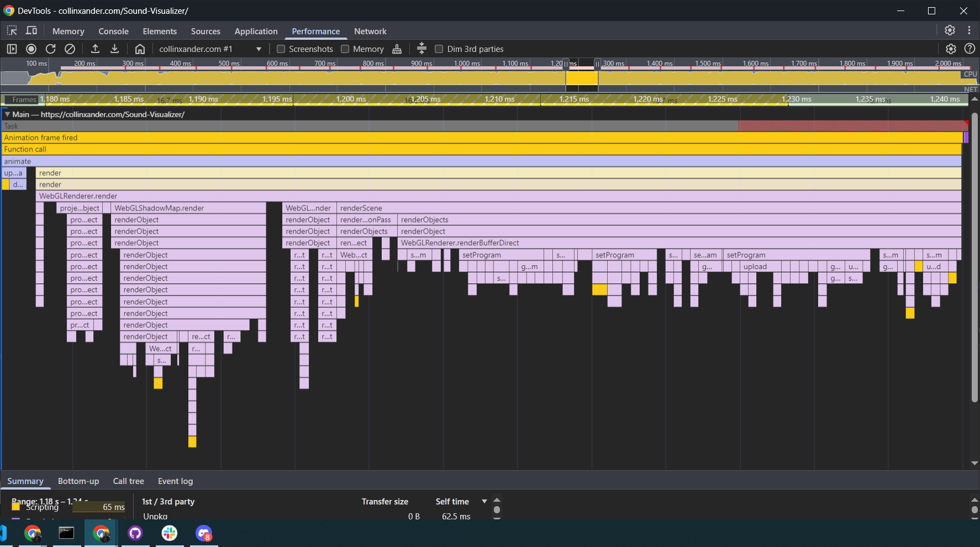This screenshot has width=980, height=547.
Task: Open the Network tab
Action: point(370,31)
